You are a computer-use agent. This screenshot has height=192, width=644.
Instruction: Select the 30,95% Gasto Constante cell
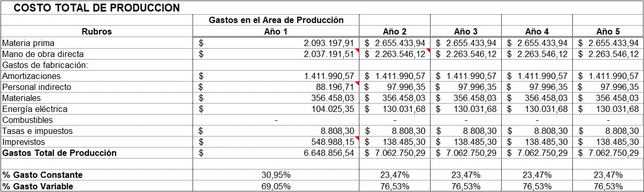(276, 175)
